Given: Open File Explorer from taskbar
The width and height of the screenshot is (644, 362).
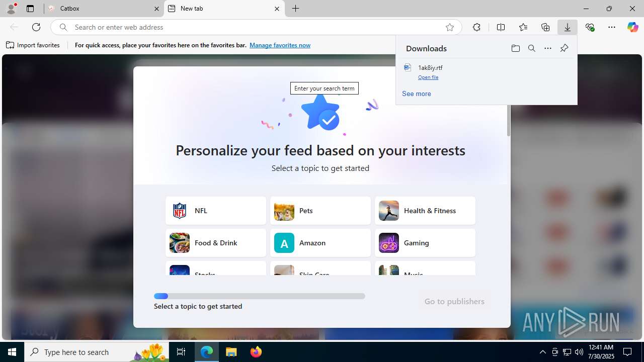Looking at the screenshot, I should (231, 352).
